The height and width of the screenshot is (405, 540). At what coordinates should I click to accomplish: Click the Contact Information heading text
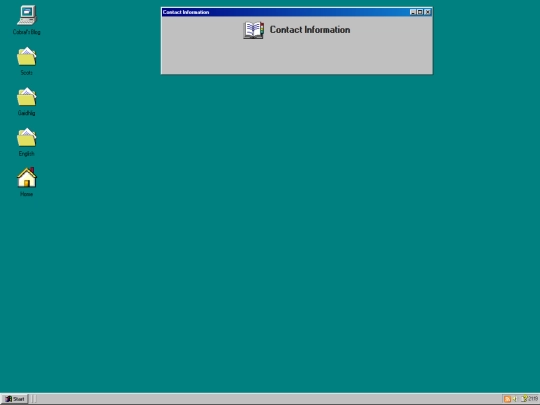pyautogui.click(x=310, y=30)
